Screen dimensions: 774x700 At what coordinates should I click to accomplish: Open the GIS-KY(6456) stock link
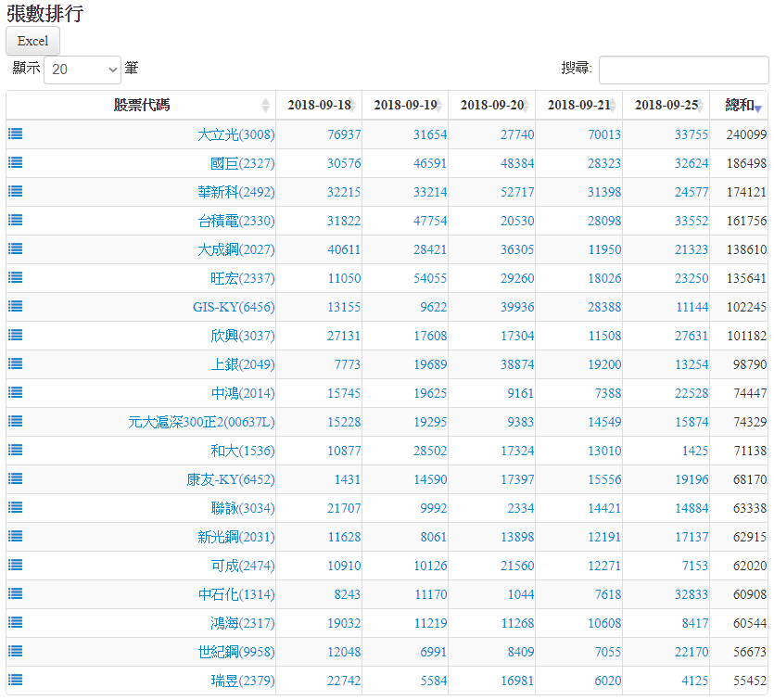click(x=234, y=307)
